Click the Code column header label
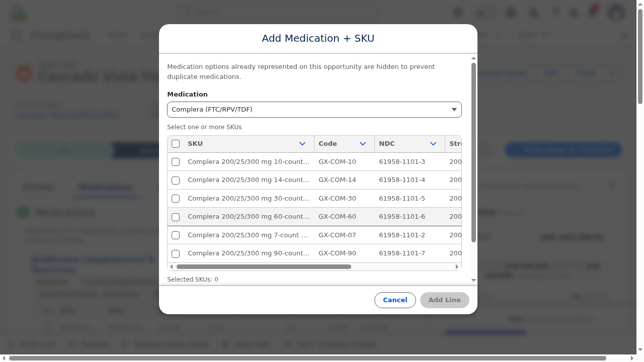 click(328, 144)
